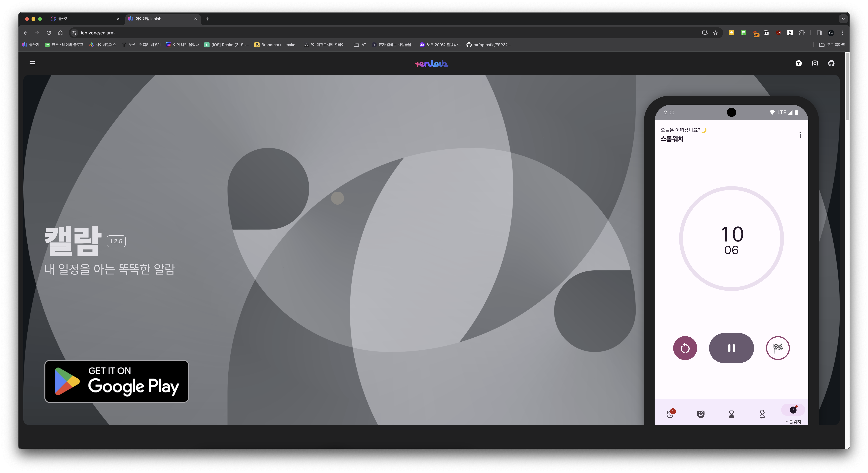Pause the running stopwatch

[731, 348]
